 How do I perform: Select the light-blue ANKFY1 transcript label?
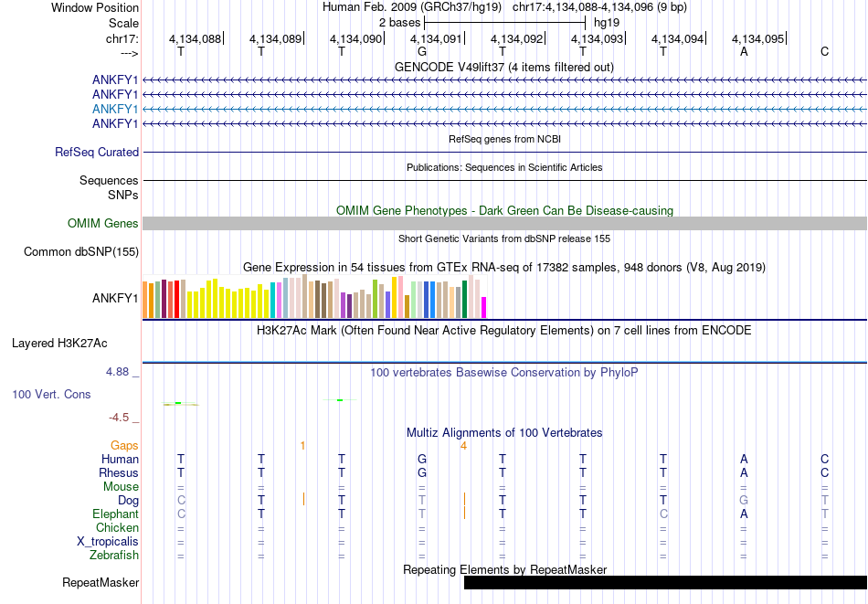click(x=115, y=109)
